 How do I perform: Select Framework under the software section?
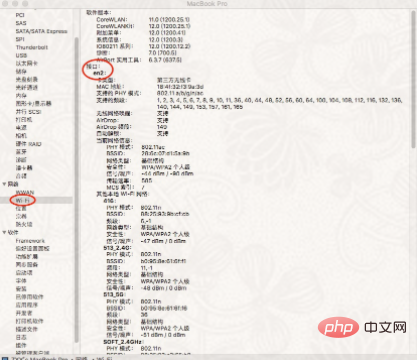(30, 241)
